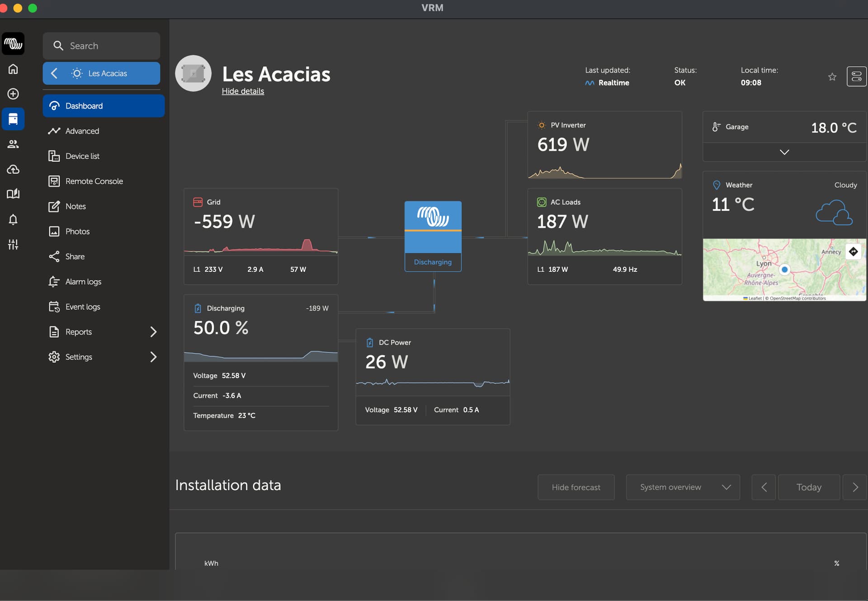Go to previous day arrow
Image resolution: width=868 pixels, height=601 pixels.
[764, 487]
